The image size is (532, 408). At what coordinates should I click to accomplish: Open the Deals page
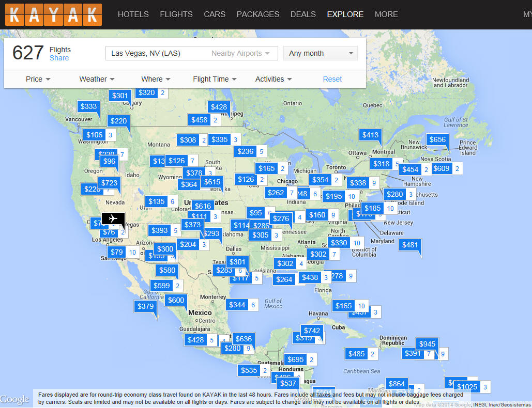303,14
